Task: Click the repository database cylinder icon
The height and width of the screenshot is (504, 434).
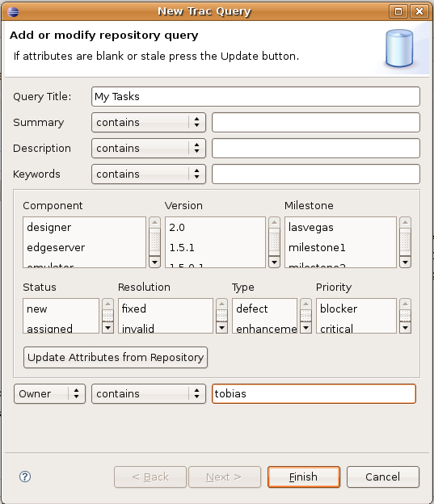Action: [x=399, y=48]
